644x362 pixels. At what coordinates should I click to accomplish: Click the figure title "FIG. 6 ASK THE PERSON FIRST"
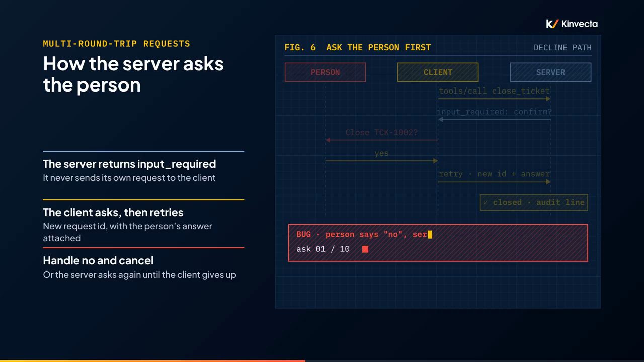click(x=358, y=47)
